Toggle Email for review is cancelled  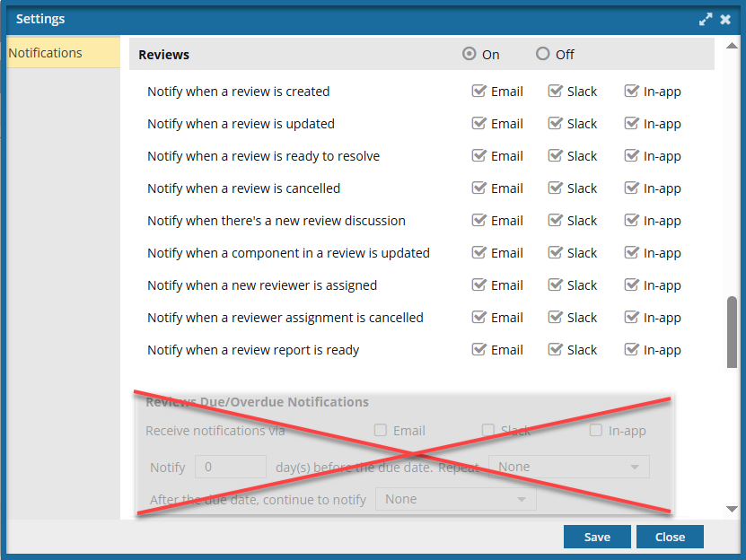point(479,188)
